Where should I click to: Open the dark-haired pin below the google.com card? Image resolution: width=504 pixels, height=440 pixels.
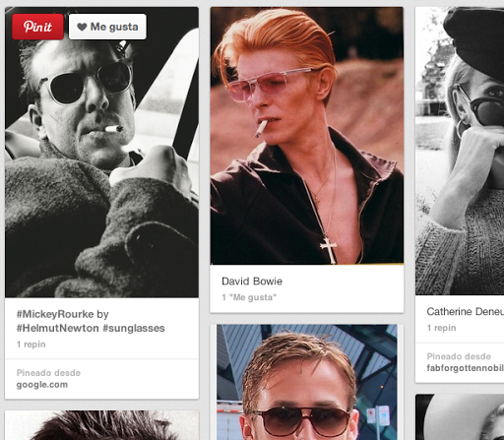101,425
